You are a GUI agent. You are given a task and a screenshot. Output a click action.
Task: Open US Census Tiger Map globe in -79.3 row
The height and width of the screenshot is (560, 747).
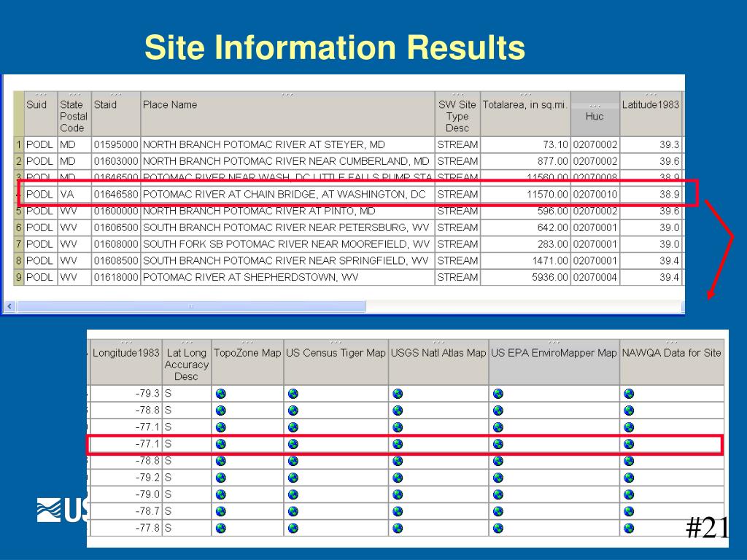pyautogui.click(x=293, y=394)
